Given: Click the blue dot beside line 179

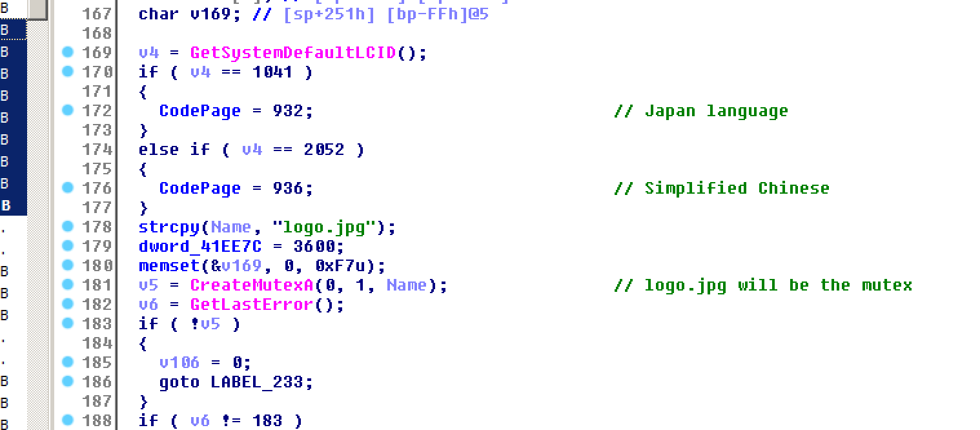Looking at the screenshot, I should 68,246.
